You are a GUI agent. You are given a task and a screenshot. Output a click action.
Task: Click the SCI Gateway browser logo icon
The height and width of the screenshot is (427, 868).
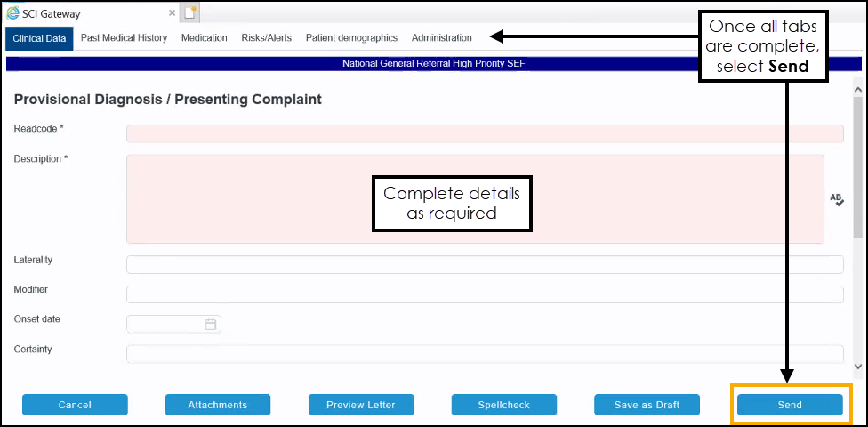[12, 13]
